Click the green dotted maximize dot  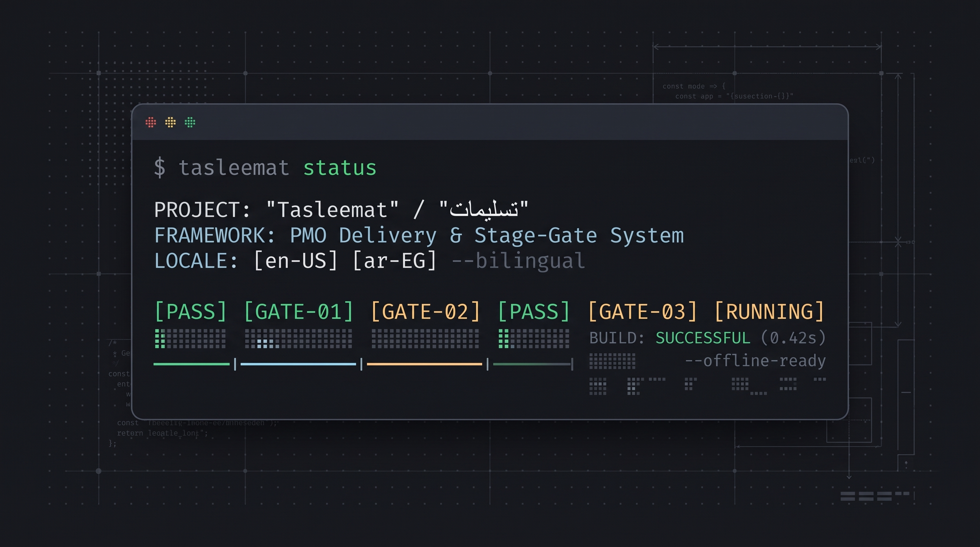190,123
